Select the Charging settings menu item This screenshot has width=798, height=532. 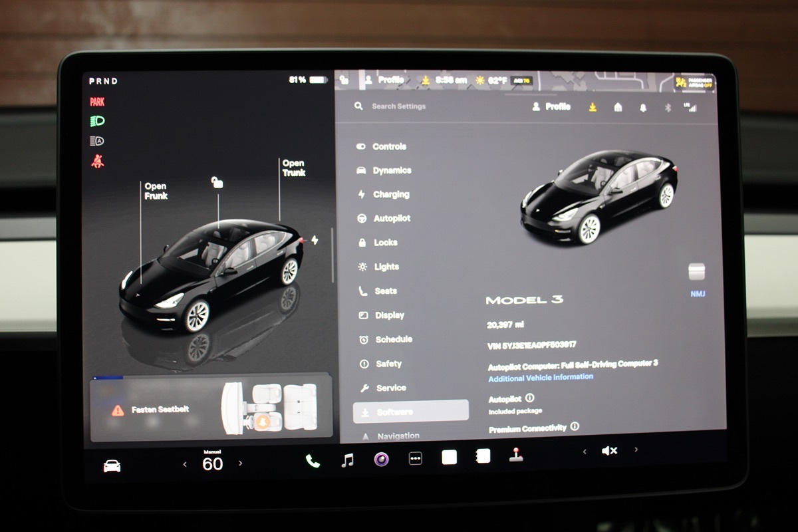pos(390,195)
